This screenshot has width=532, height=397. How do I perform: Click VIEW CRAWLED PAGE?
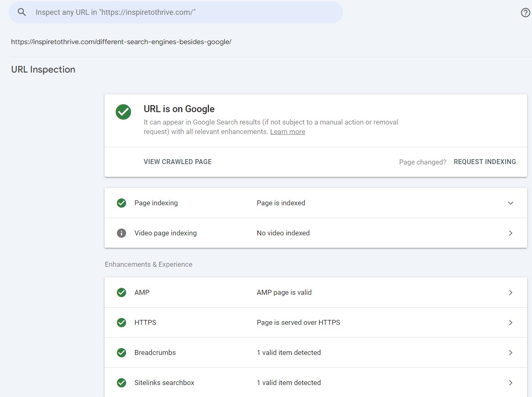tap(177, 162)
